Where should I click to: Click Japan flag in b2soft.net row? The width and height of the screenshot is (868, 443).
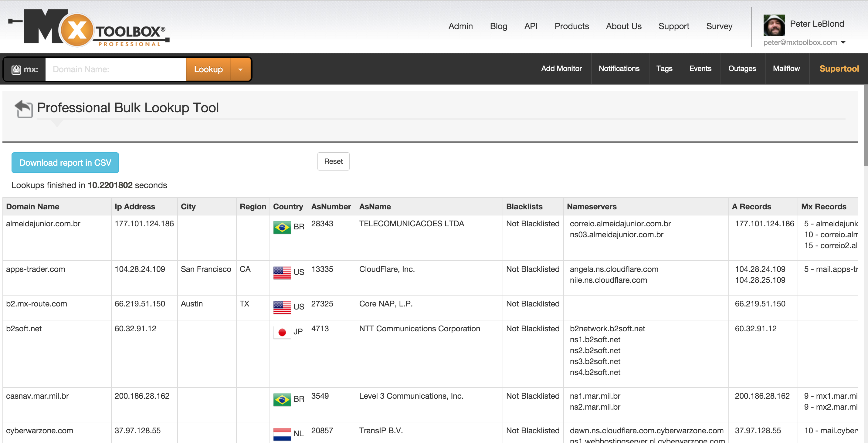[x=282, y=333]
